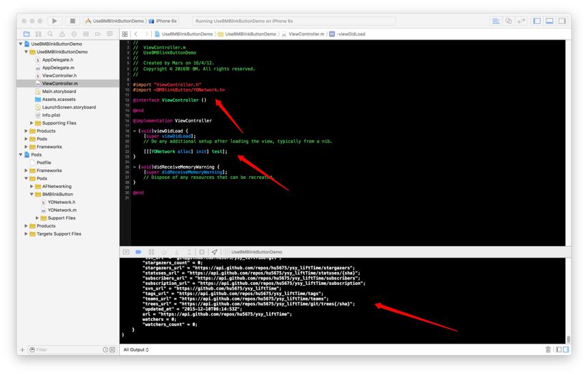Stop the running app with Stop button
Viewport: 588px width, 375px height.
pos(72,21)
